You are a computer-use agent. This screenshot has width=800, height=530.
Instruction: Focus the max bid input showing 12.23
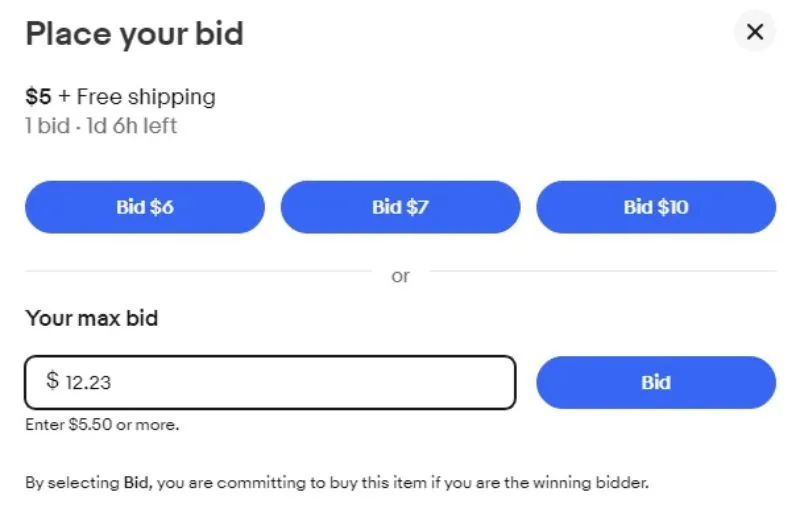[280, 382]
